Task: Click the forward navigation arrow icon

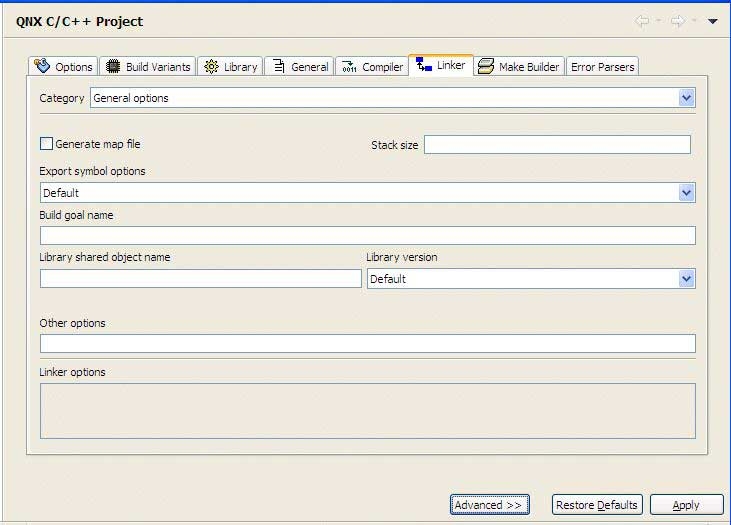Action: [x=678, y=21]
